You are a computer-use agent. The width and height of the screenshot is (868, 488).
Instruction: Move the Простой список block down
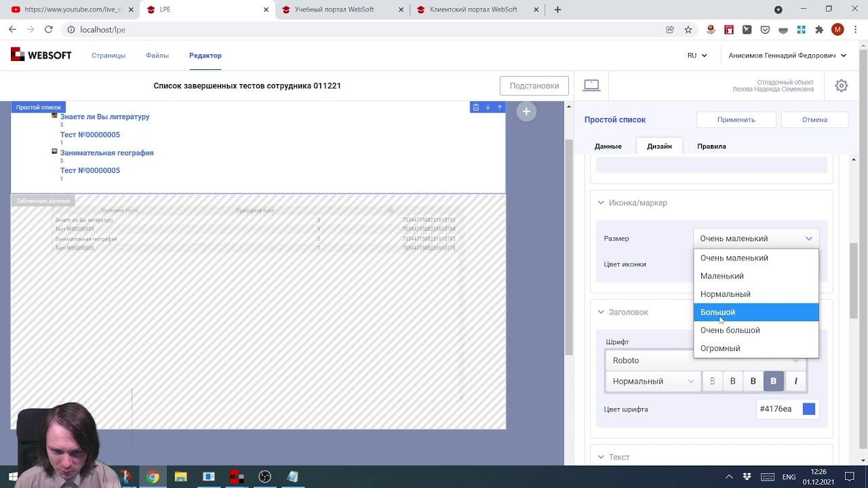pyautogui.click(x=488, y=107)
